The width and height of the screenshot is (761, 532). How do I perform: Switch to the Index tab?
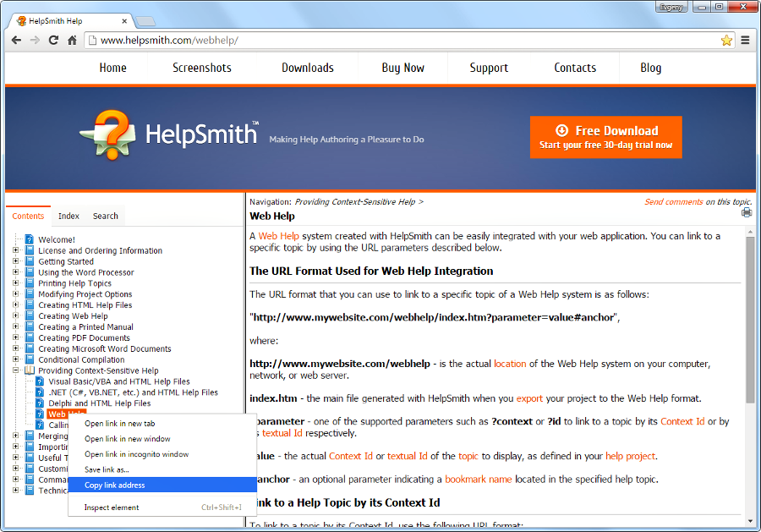(68, 216)
